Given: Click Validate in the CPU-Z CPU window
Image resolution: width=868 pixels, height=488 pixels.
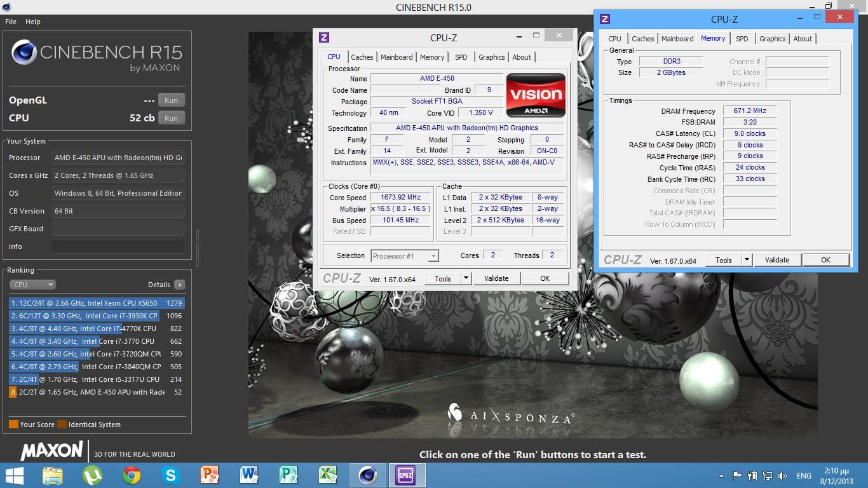Looking at the screenshot, I should coord(496,278).
